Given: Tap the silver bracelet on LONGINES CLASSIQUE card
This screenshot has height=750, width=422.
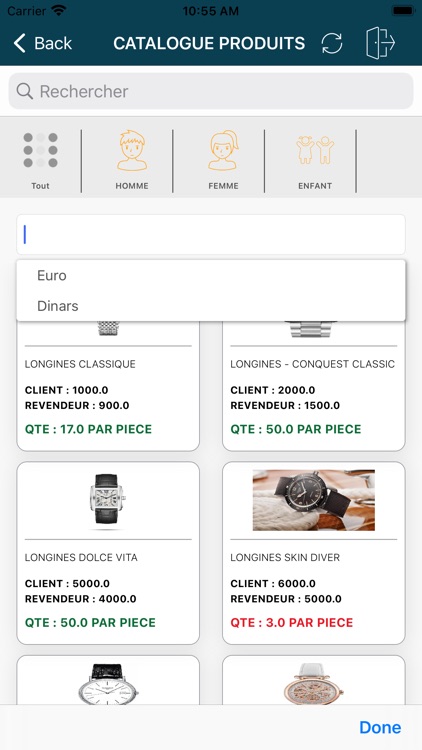Looking at the screenshot, I should click(108, 328).
